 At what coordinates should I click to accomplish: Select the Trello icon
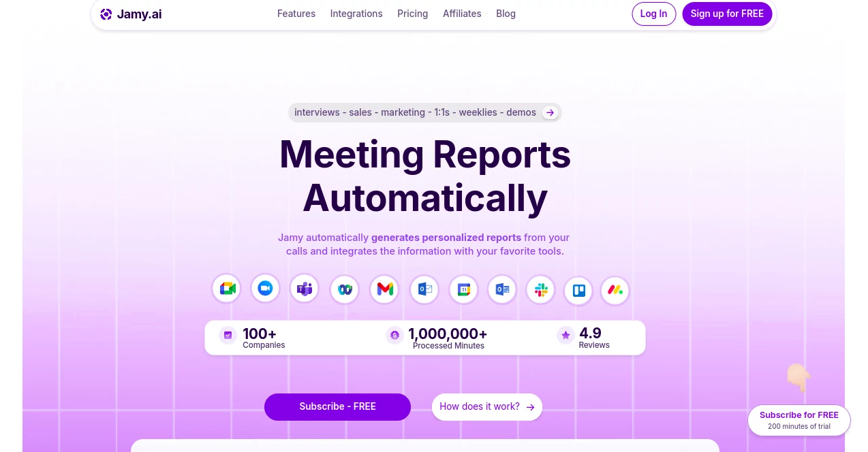(x=578, y=291)
